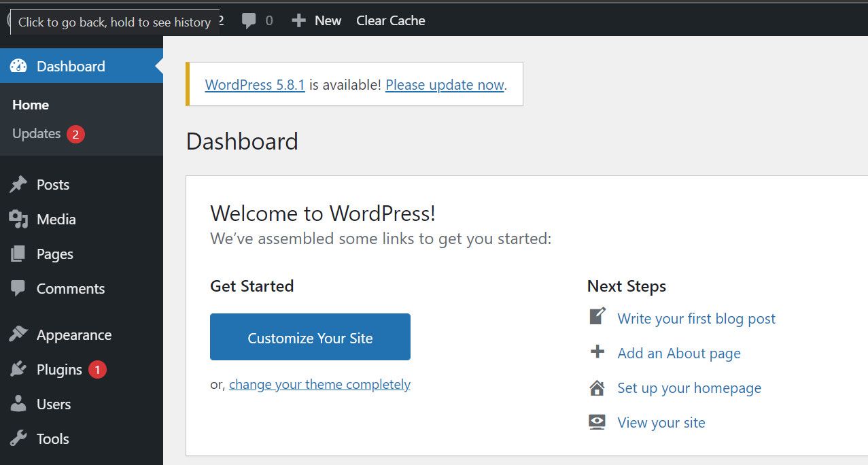Click the Tools wrench icon
The width and height of the screenshot is (868, 465).
click(18, 439)
